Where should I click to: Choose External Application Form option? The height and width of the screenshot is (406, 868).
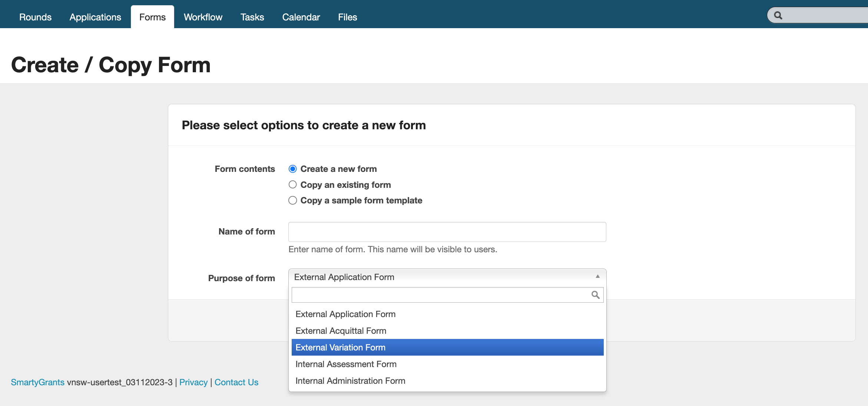(345, 314)
